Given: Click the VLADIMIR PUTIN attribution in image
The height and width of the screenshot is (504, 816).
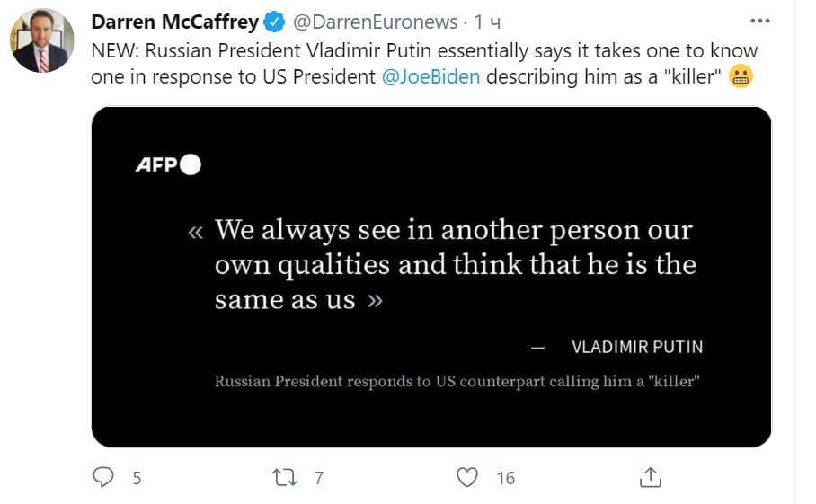Looking at the screenshot, I should 636,347.
